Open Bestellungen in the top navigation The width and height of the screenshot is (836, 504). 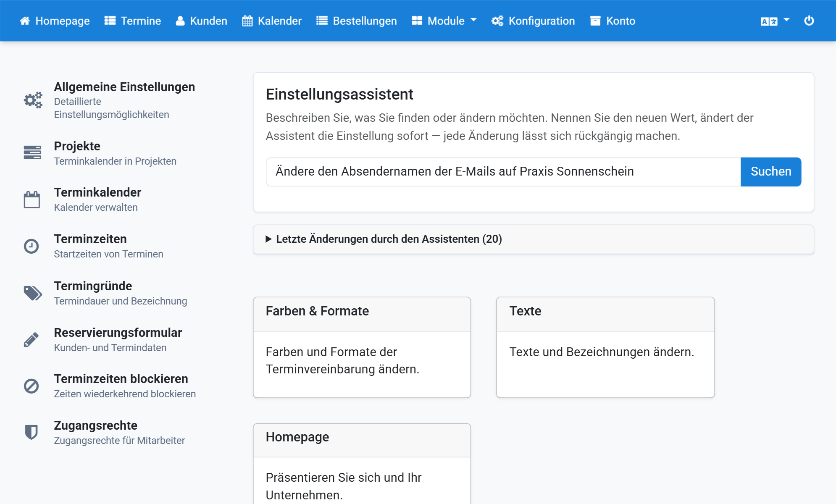coord(357,21)
